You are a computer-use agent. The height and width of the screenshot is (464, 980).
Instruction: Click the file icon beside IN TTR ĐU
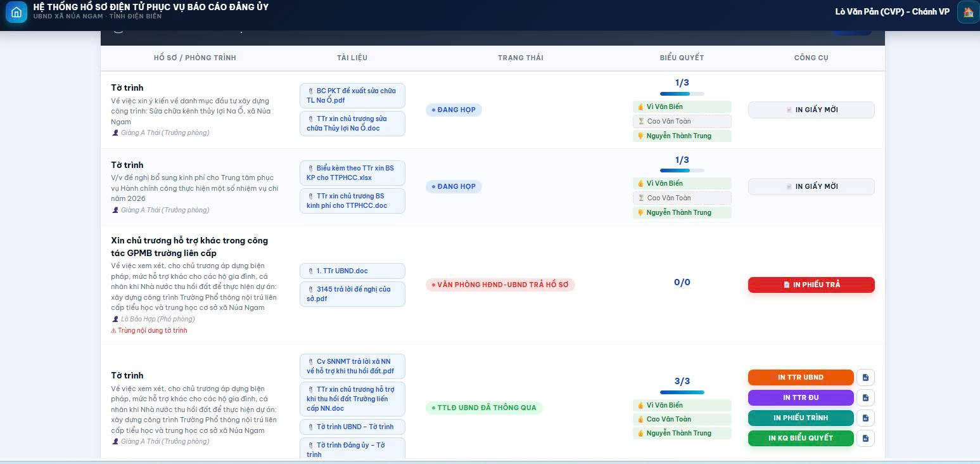865,398
